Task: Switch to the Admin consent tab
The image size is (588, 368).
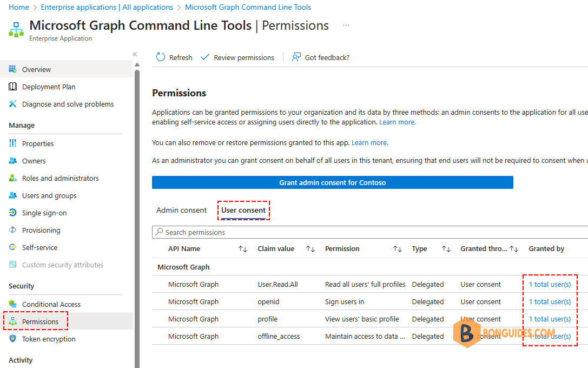Action: click(x=182, y=210)
